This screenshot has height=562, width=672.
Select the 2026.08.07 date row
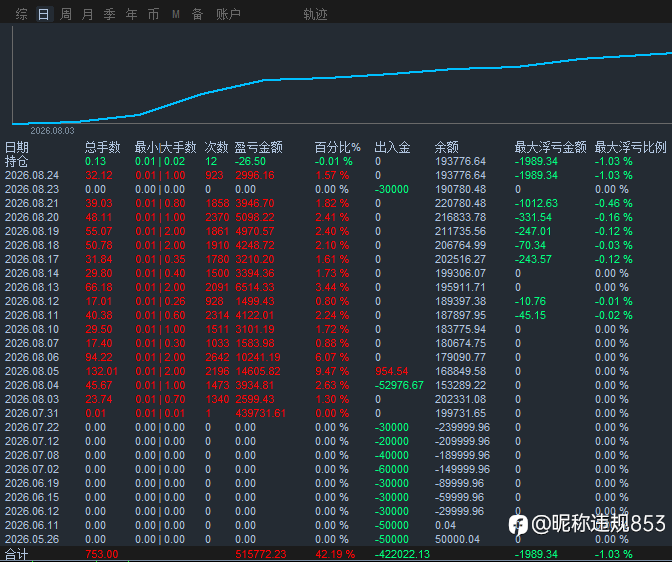32,343
